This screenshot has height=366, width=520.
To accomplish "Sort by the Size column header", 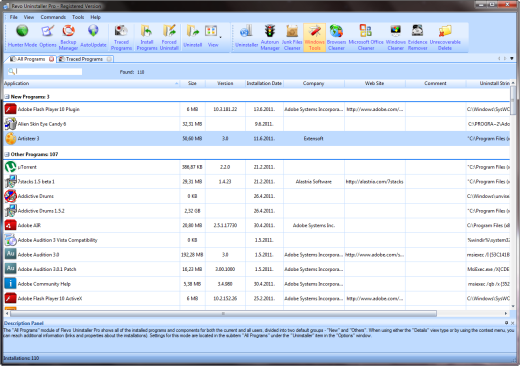I will (x=192, y=83).
